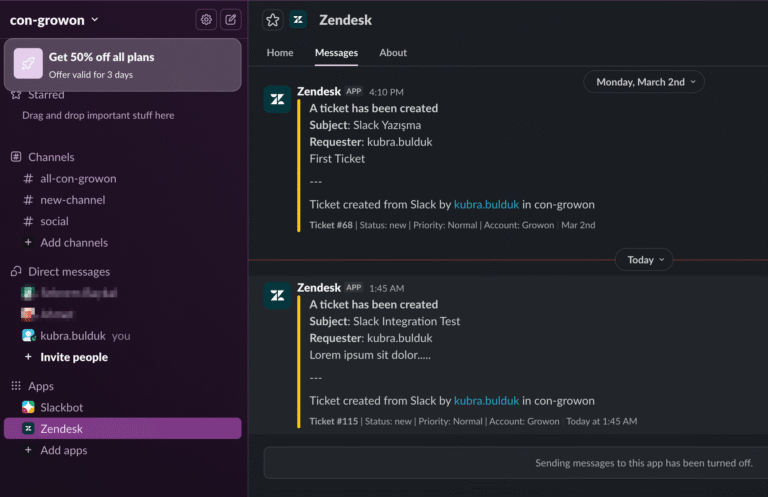Click the Ticket #115 footer text
768x497 pixels.
pyautogui.click(x=473, y=422)
